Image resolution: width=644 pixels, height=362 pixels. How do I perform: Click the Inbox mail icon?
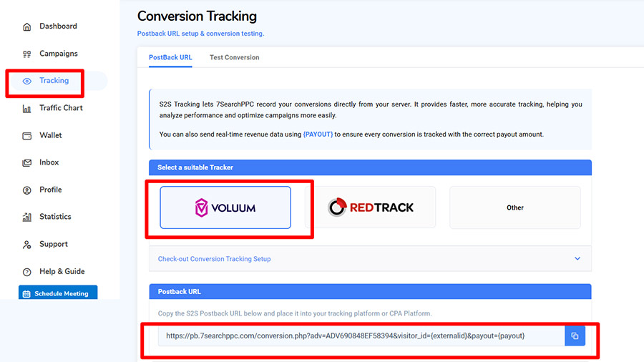[27, 163]
